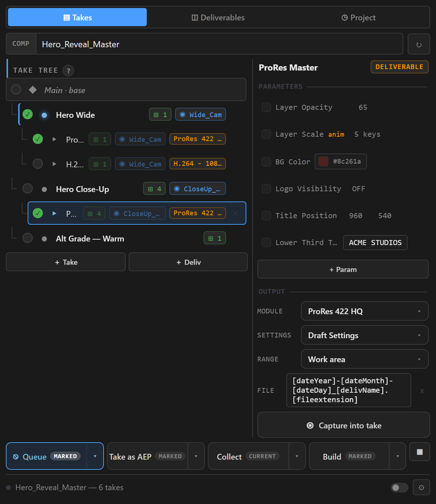Open the Build dropdown arrow
The image size is (436, 504).
tap(398, 456)
